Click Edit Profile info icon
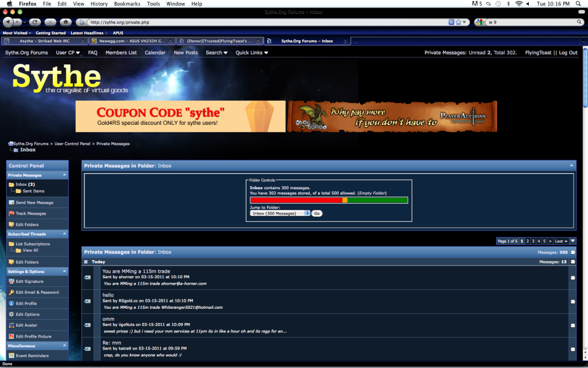588x368 pixels. pos(11,304)
